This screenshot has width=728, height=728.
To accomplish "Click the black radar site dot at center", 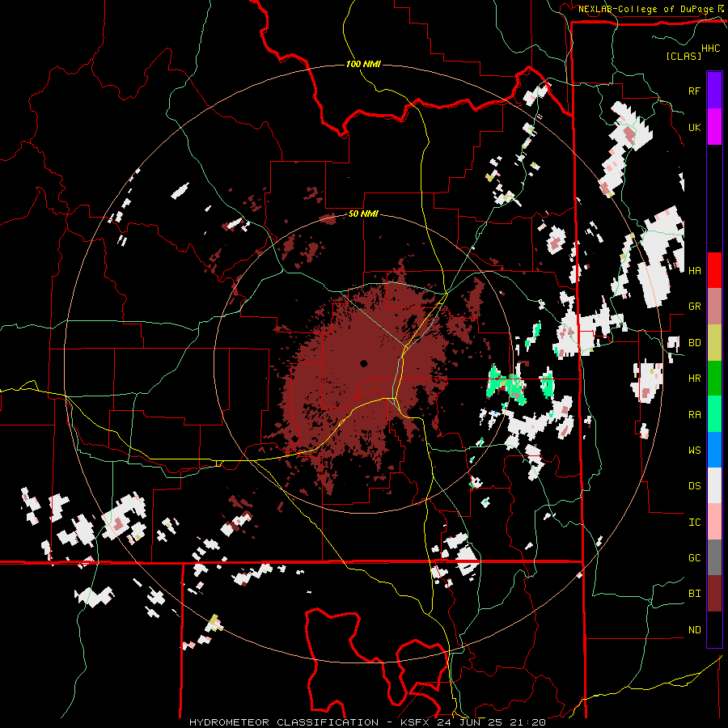I will point(363,363).
